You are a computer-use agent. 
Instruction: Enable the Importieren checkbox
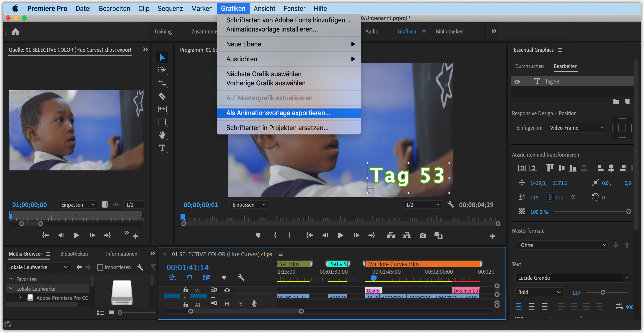[x=100, y=267]
